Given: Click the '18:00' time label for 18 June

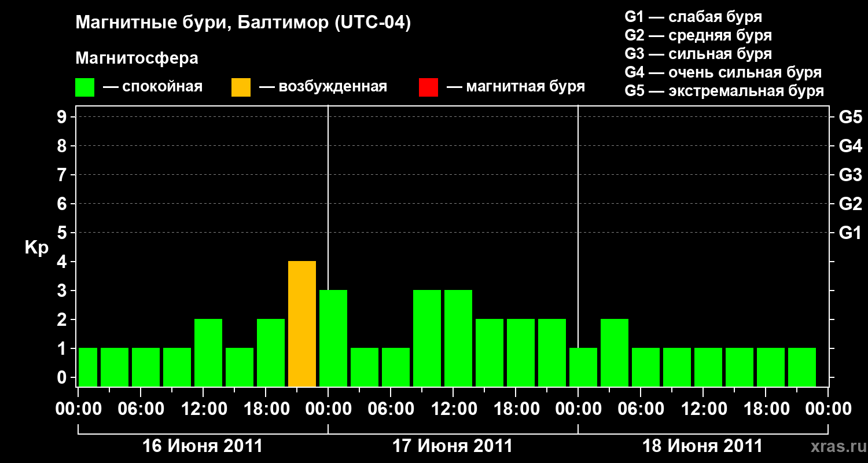Looking at the screenshot, I should pos(766,409).
